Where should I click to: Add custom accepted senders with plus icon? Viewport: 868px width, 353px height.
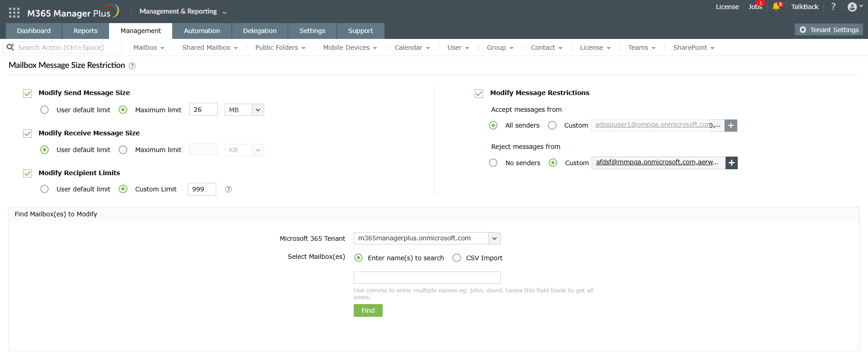pos(731,125)
